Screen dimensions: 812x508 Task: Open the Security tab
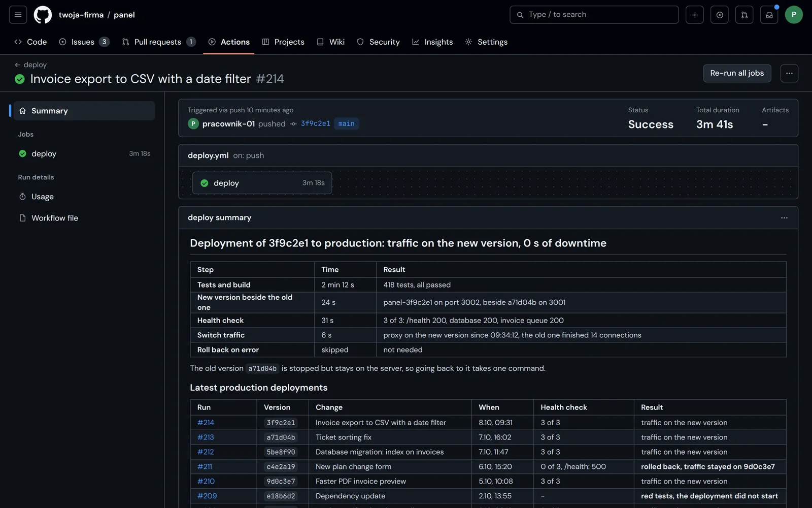tap(378, 42)
